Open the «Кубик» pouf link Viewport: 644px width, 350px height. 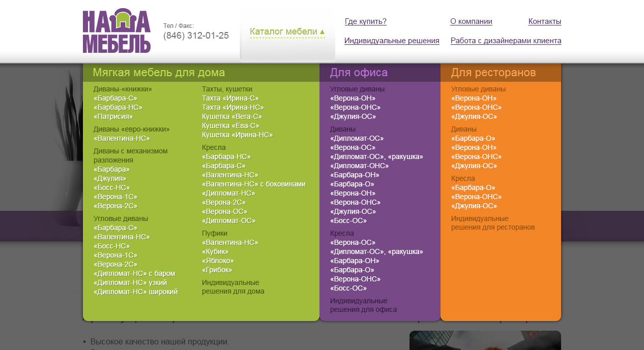point(215,251)
